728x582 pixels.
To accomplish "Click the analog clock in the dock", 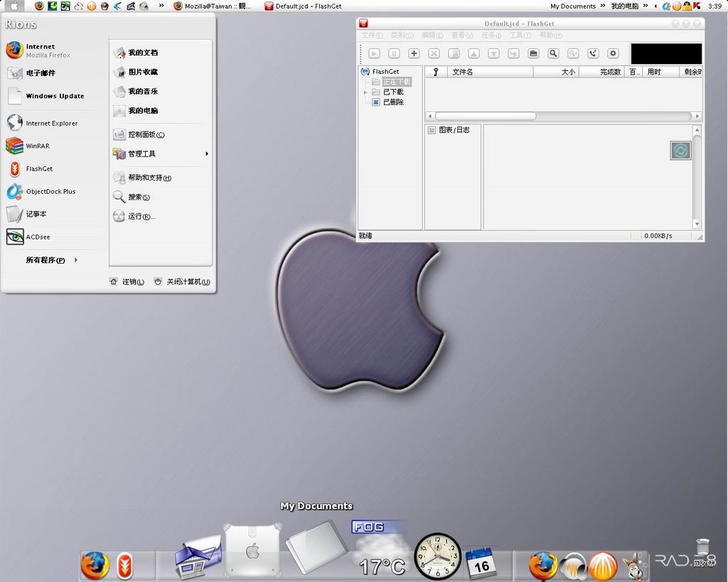I will [437, 556].
